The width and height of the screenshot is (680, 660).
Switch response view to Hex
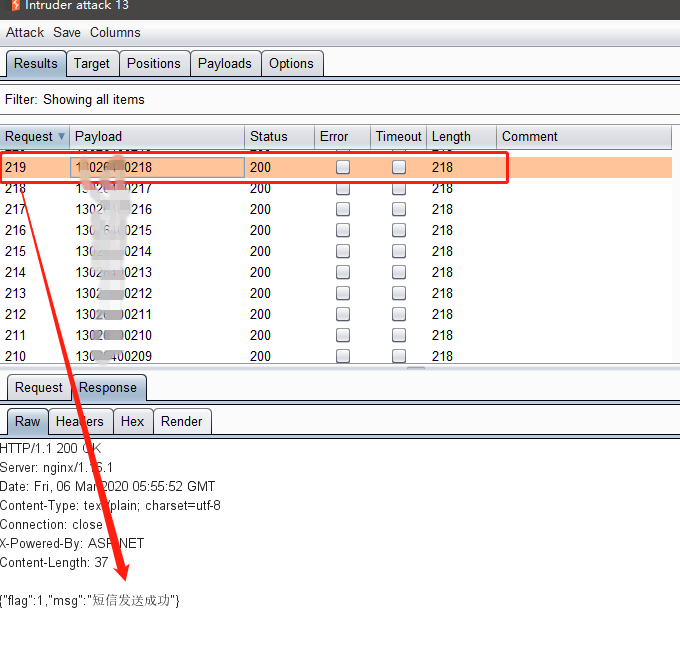pyautogui.click(x=132, y=422)
